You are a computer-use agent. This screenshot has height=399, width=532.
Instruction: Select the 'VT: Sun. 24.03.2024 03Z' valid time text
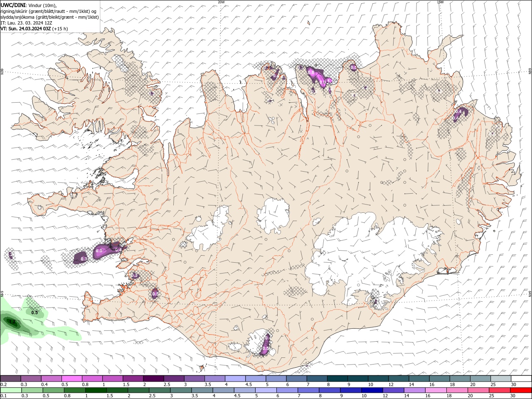(26, 29)
